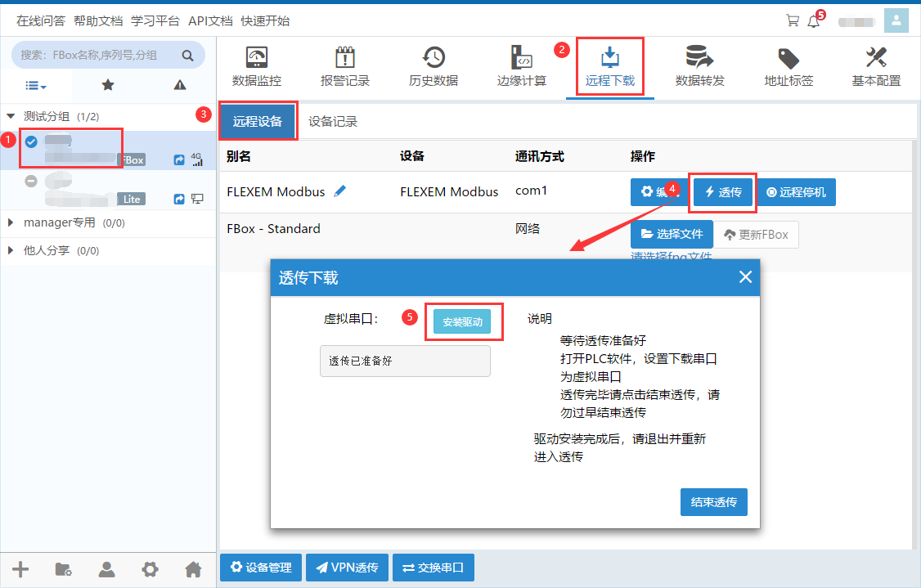Click the 安装驱动 button
921x588 pixels.
(462, 322)
